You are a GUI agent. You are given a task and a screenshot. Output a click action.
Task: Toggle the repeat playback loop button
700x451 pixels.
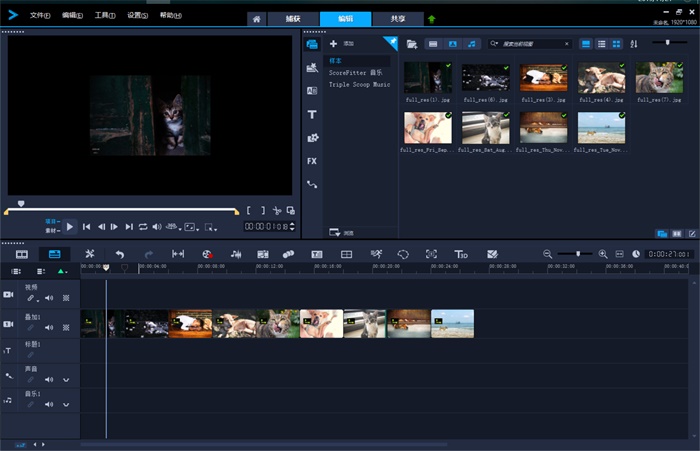coord(142,227)
